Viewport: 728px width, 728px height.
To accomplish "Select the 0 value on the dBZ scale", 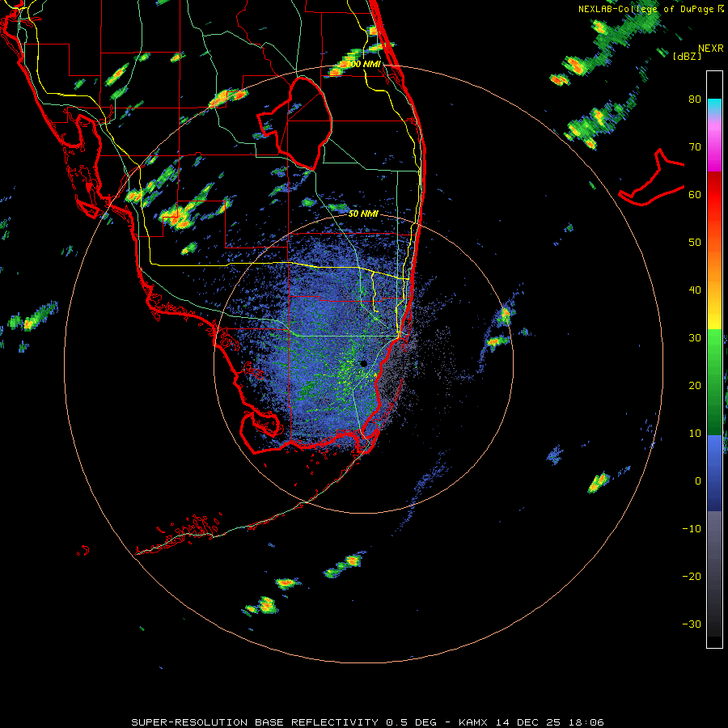I will 698,481.
